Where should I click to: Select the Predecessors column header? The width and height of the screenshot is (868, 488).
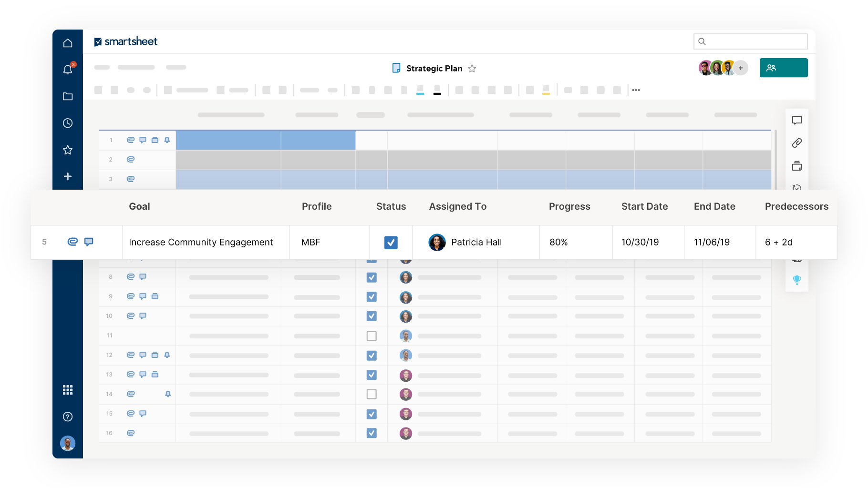pyautogui.click(x=796, y=206)
